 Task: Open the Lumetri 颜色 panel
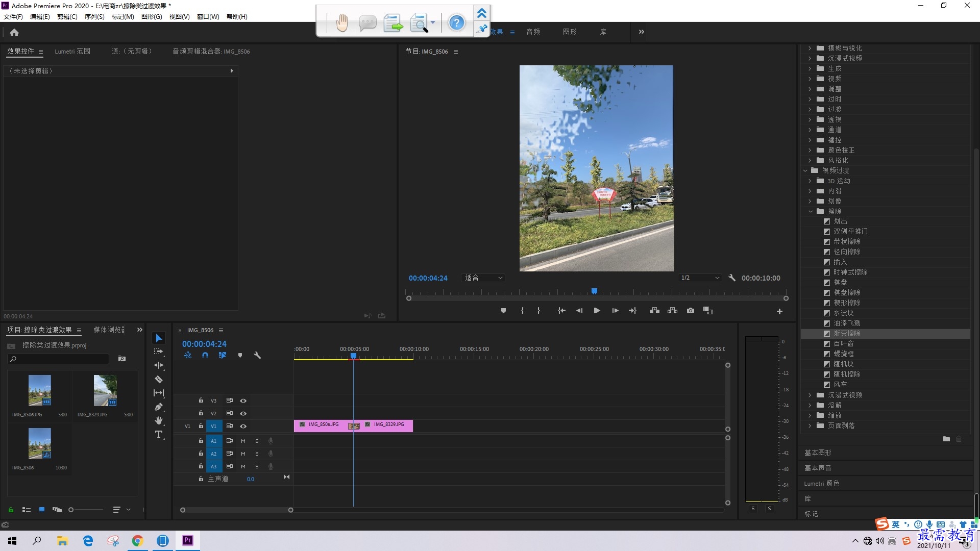pyautogui.click(x=822, y=483)
